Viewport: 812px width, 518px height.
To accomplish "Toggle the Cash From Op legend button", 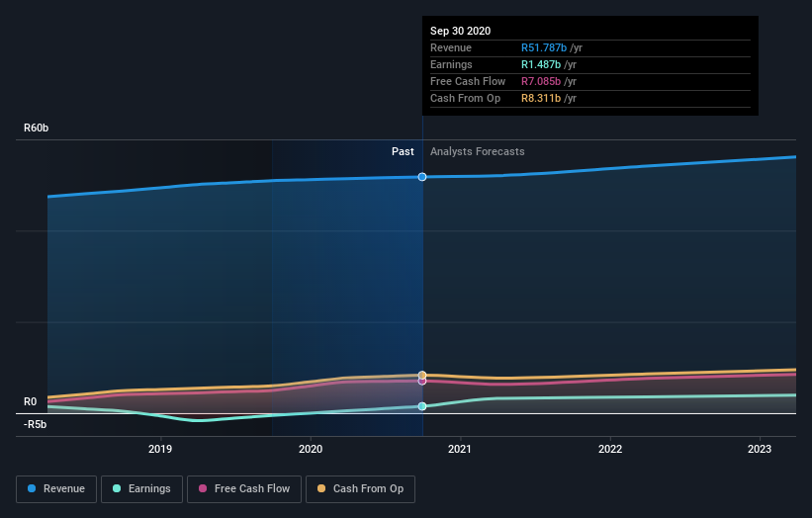I will click(360, 489).
